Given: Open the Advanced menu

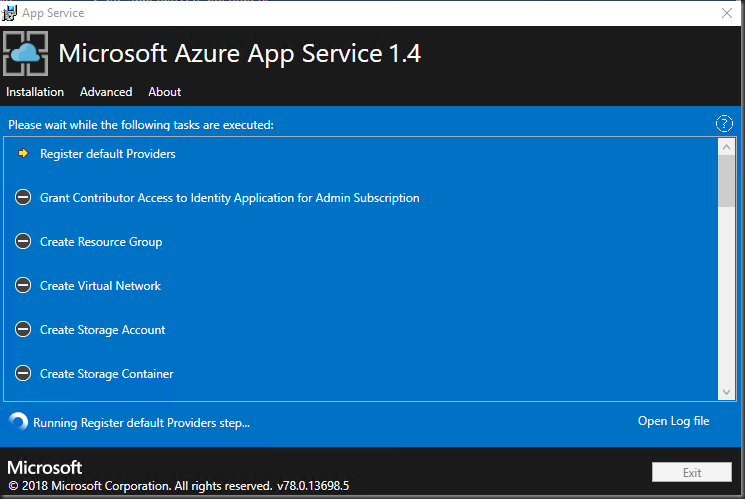Looking at the screenshot, I should 106,92.
